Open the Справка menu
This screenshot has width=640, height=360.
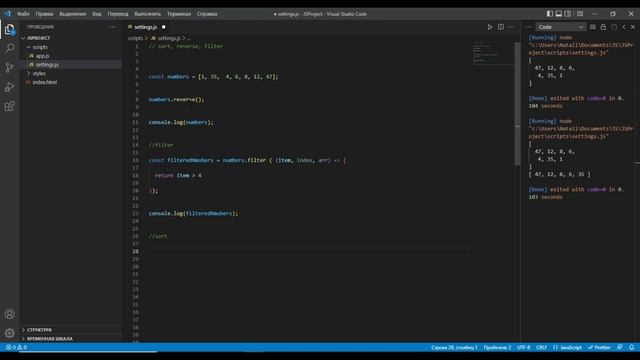pos(207,14)
